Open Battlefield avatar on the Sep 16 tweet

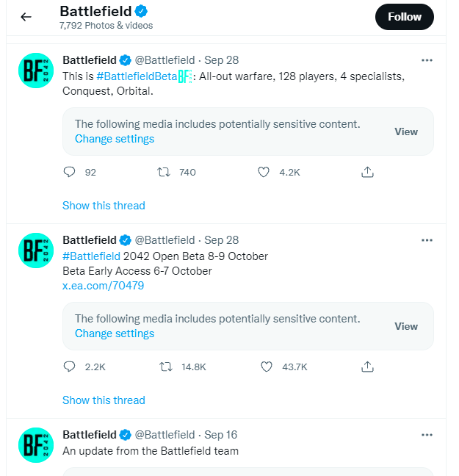point(35,445)
